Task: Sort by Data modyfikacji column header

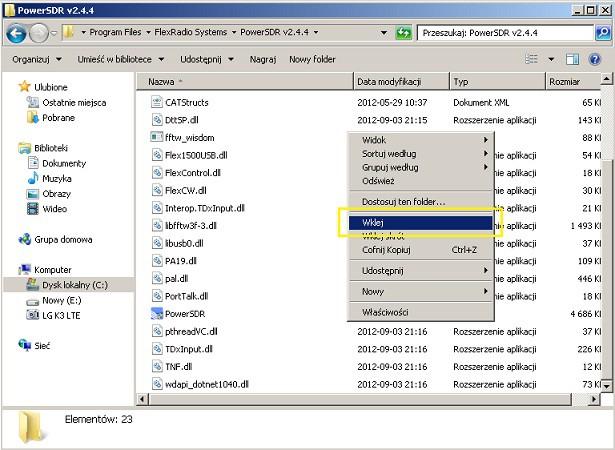Action: click(x=402, y=82)
